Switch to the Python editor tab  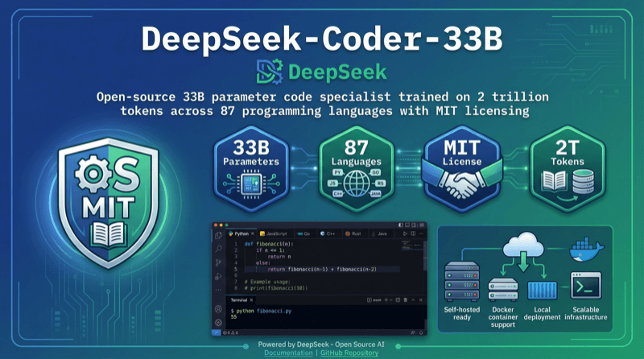point(242,233)
